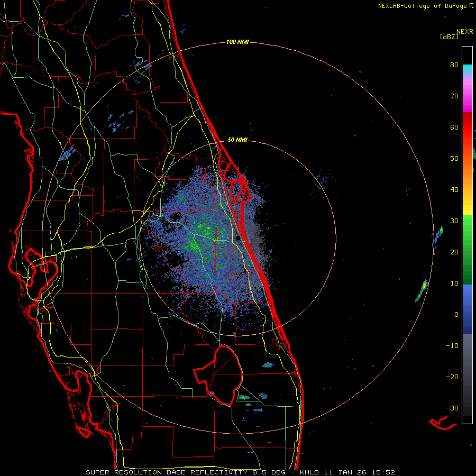476x476 pixels.
Task: Click the cyan top band of the color scale
Action: pos(467,69)
